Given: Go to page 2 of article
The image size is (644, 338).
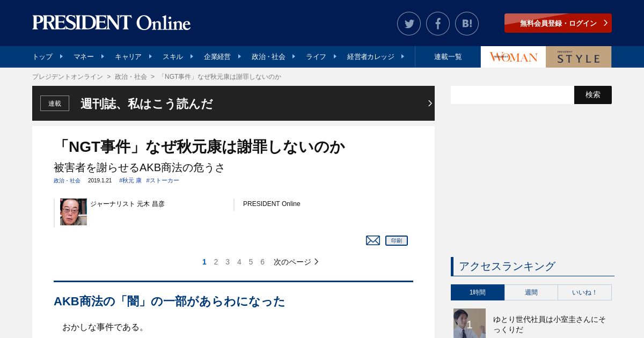Looking at the screenshot, I should (216, 262).
